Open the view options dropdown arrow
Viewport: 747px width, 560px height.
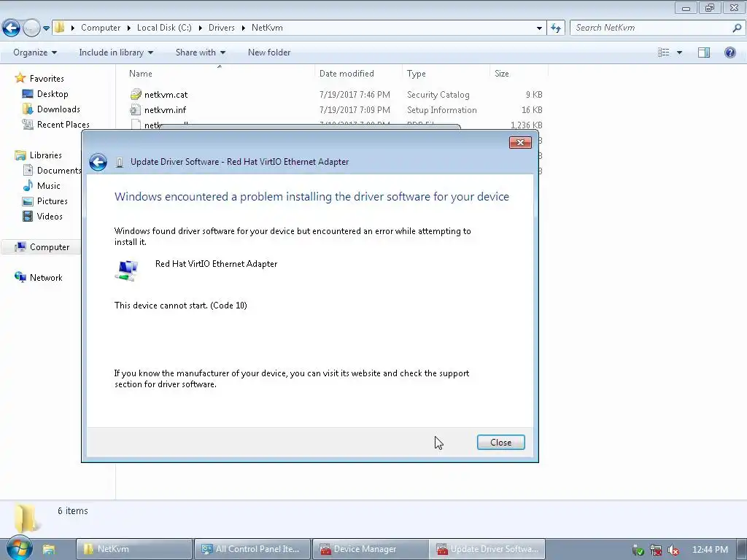679,52
